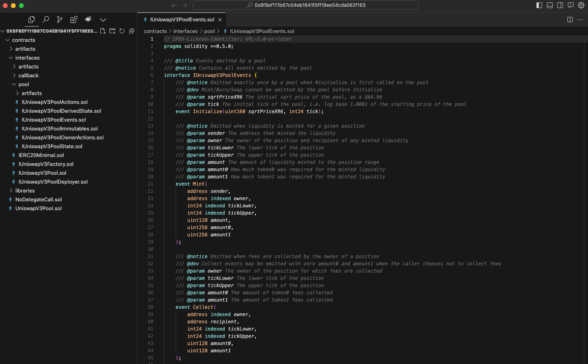588x364 pixels.
Task: Collapse the contracts folder
Action: (8, 40)
